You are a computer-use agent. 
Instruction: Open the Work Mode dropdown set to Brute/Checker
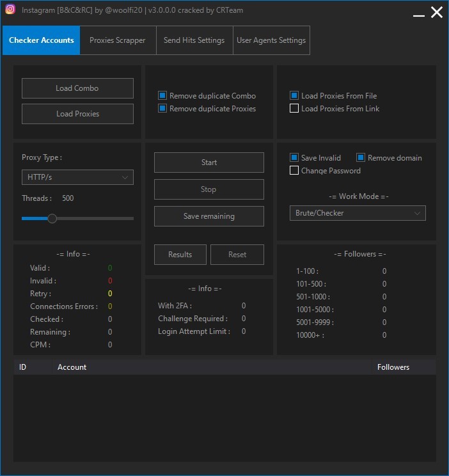pos(358,213)
